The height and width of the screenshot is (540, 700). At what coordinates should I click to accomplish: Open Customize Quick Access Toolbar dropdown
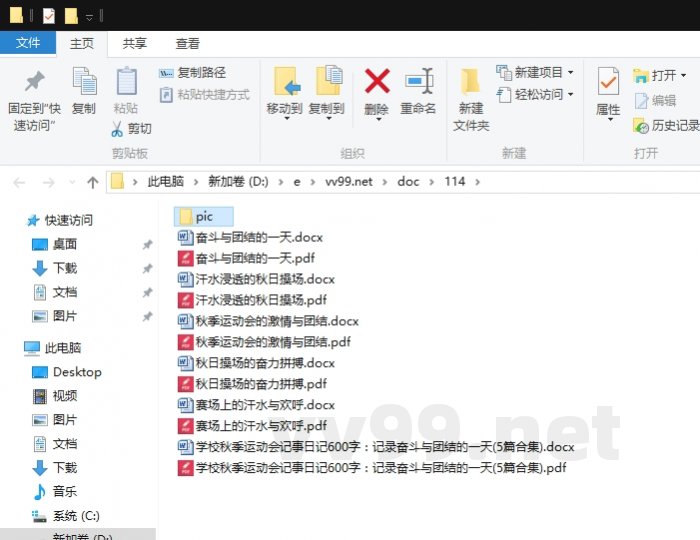coord(89,17)
